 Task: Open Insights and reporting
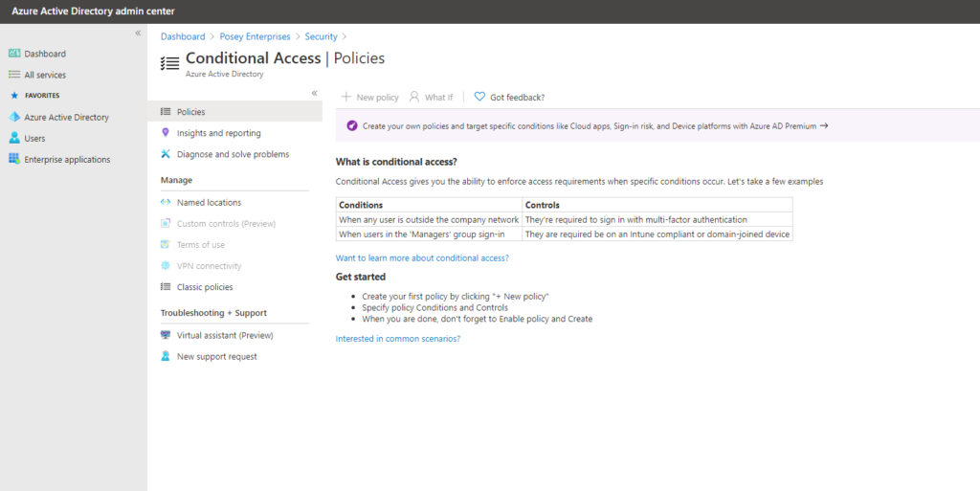point(219,133)
